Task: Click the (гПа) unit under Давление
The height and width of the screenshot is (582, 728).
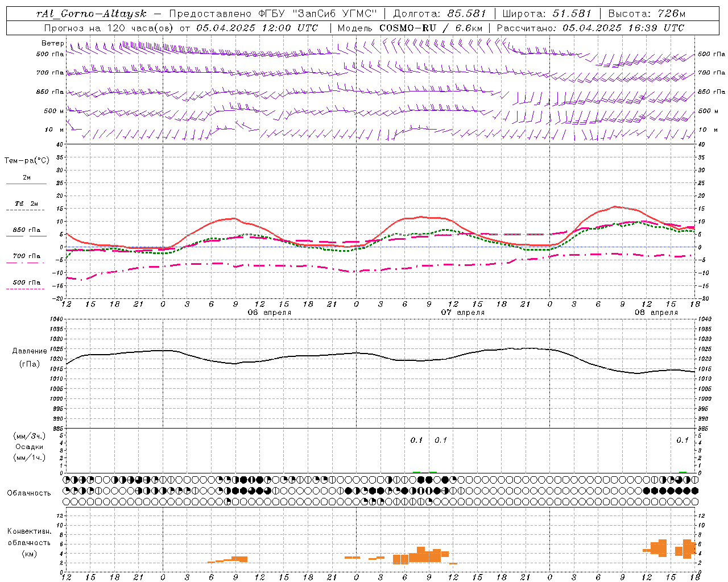Action: coord(30,364)
